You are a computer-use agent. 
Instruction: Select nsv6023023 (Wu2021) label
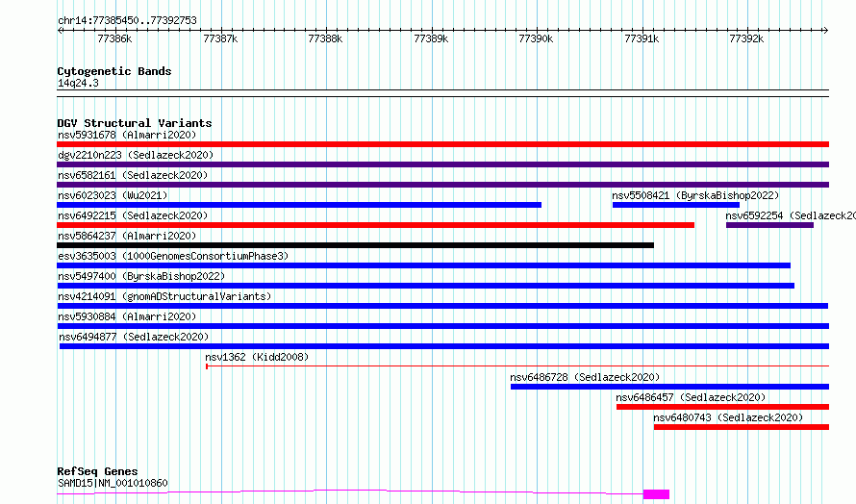coord(113,195)
